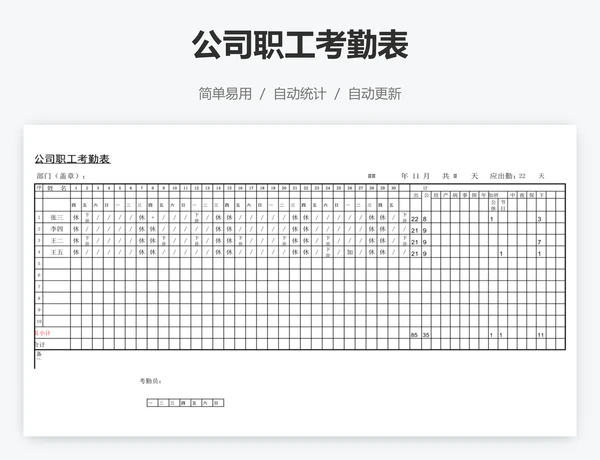Viewport: 600px width, 460px height.
Task: Click the 夜 shift column header
Action: pyautogui.click(x=522, y=195)
